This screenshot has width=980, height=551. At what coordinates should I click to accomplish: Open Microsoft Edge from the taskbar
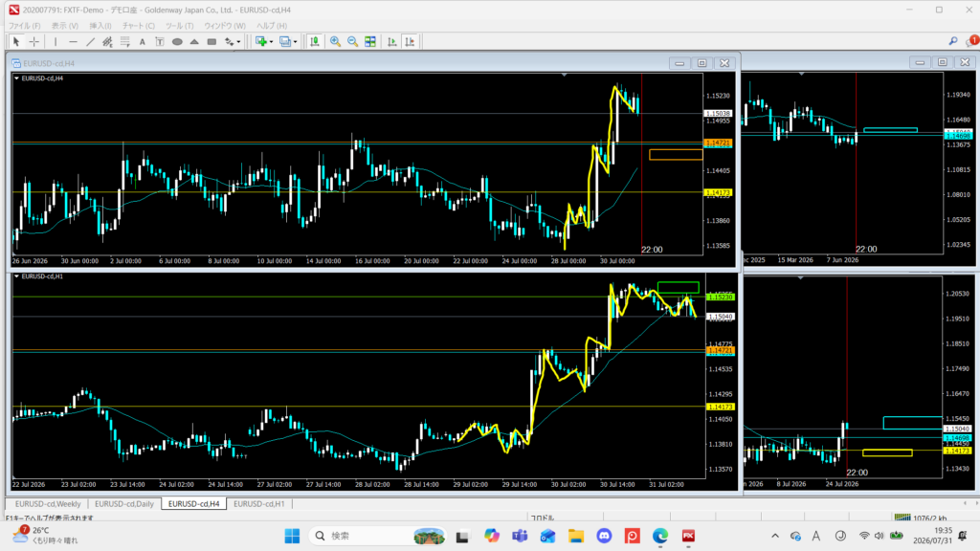(x=660, y=536)
